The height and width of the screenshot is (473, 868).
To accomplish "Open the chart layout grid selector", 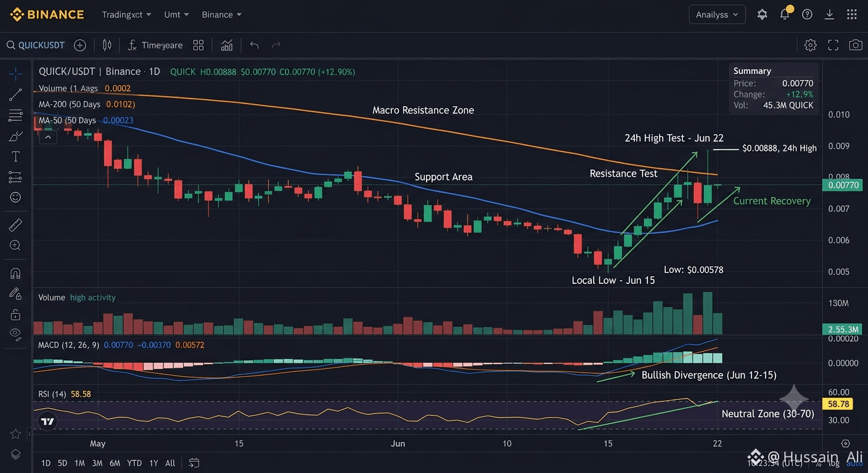I will point(198,45).
